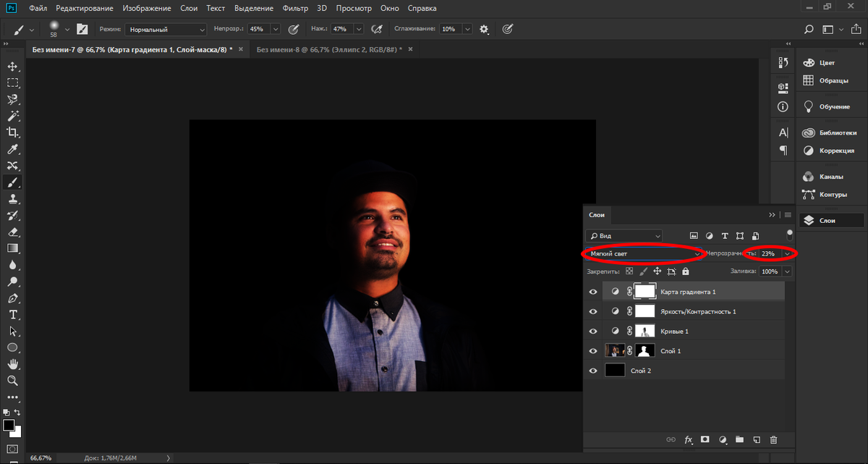Open the Фильтр menu
Viewport: 868px width, 464px height.
(297, 9)
